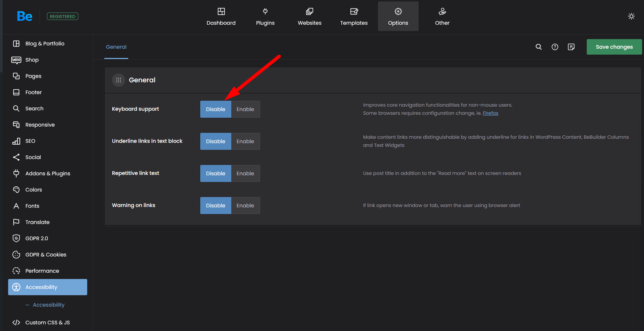
Task: Click the Other hand icon
Action: coord(442,11)
